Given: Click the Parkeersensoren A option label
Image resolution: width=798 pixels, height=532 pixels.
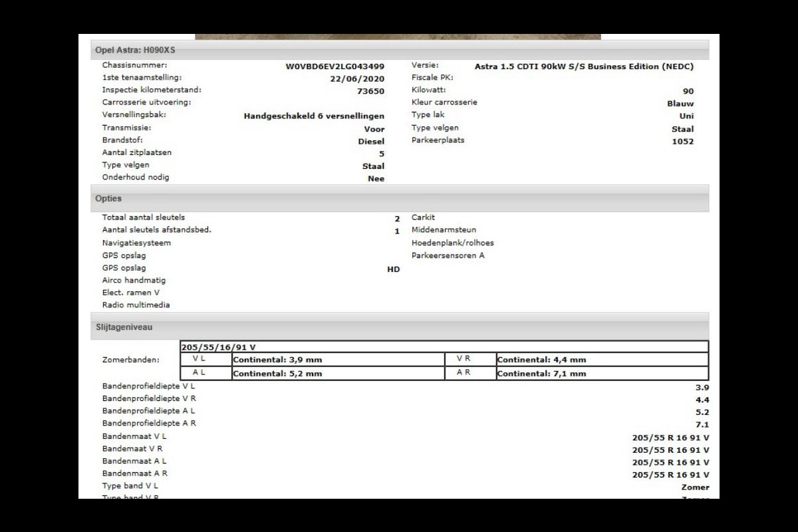Looking at the screenshot, I should point(448,255).
